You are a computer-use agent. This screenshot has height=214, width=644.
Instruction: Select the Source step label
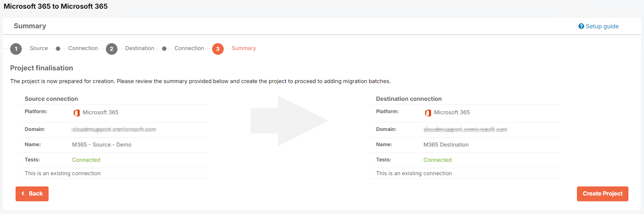tap(39, 48)
